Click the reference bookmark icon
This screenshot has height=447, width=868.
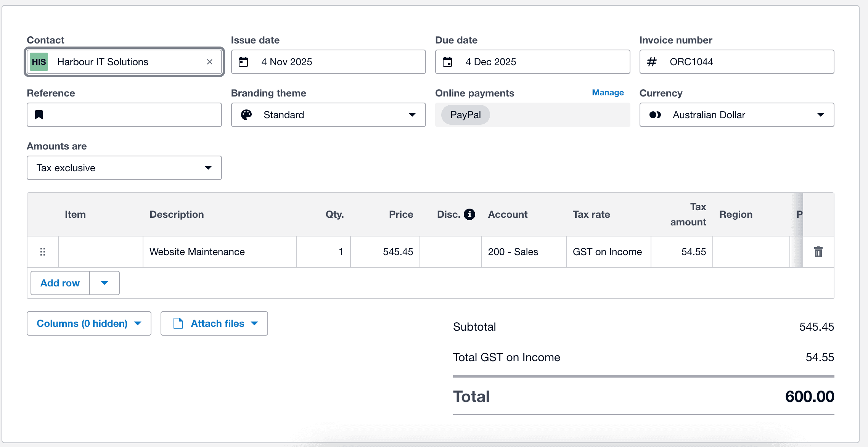tap(39, 115)
